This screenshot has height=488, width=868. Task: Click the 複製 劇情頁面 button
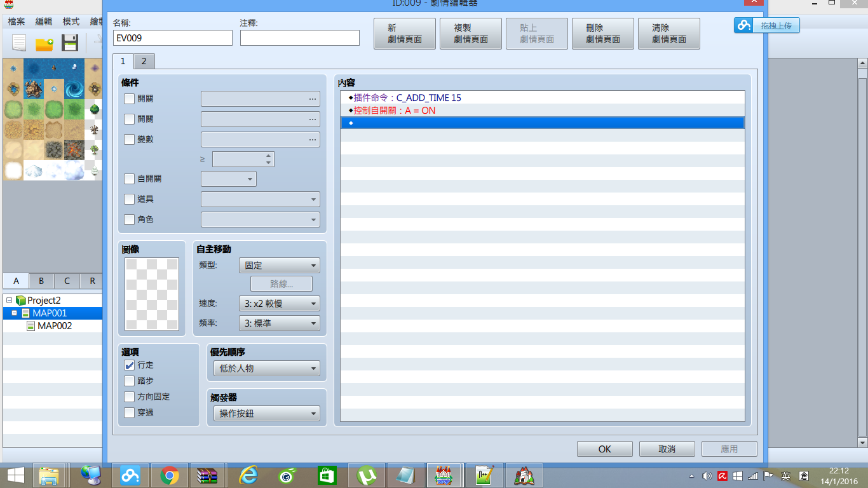point(471,34)
